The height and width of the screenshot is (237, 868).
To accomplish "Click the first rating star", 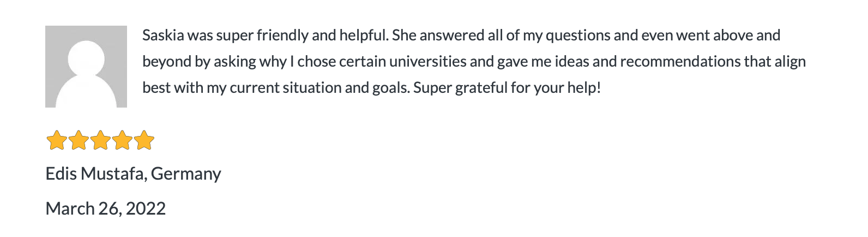I will click(x=57, y=140).
